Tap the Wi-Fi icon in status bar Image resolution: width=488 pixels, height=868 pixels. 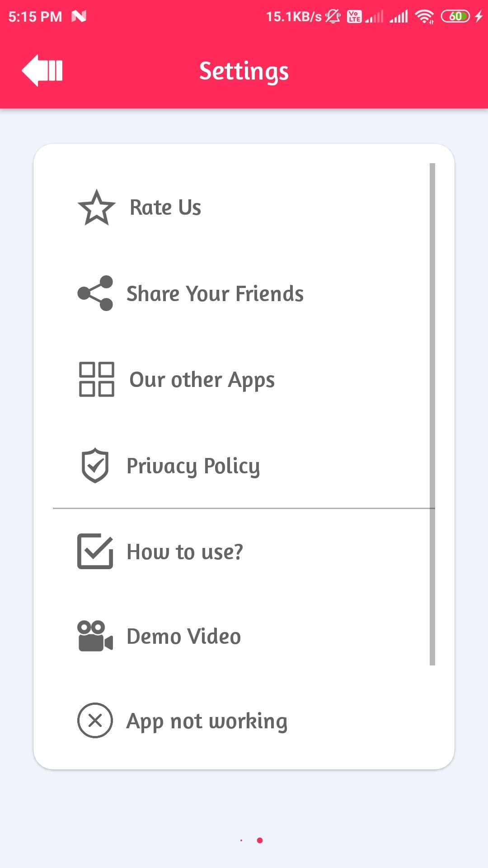(x=425, y=17)
